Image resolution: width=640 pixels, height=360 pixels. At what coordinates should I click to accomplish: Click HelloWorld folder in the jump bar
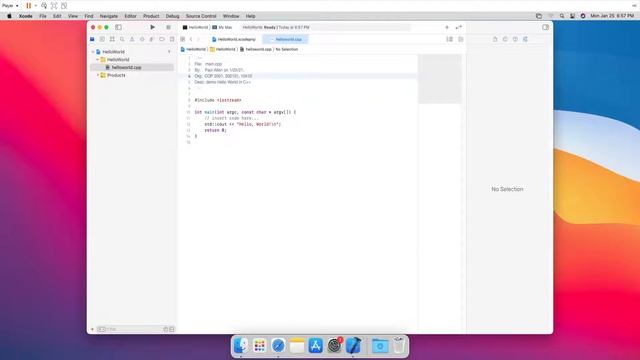[223, 49]
